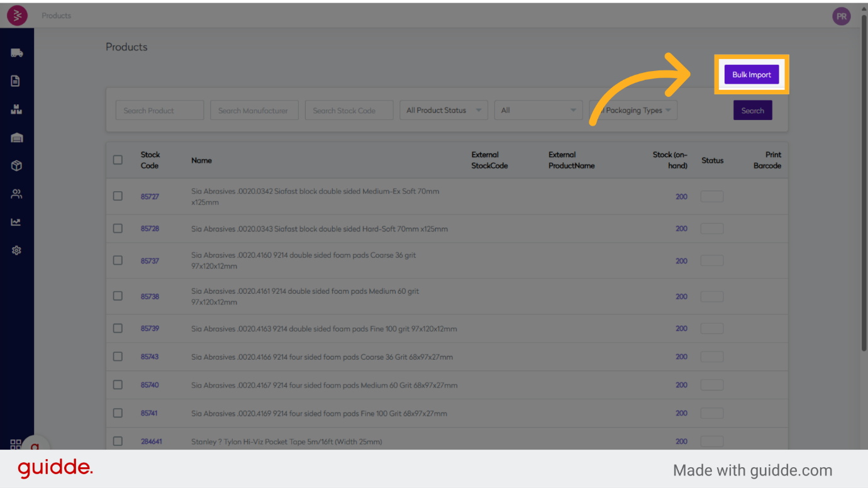The height and width of the screenshot is (488, 868).
Task: Open the document icon in the sidebar
Action: click(x=16, y=81)
